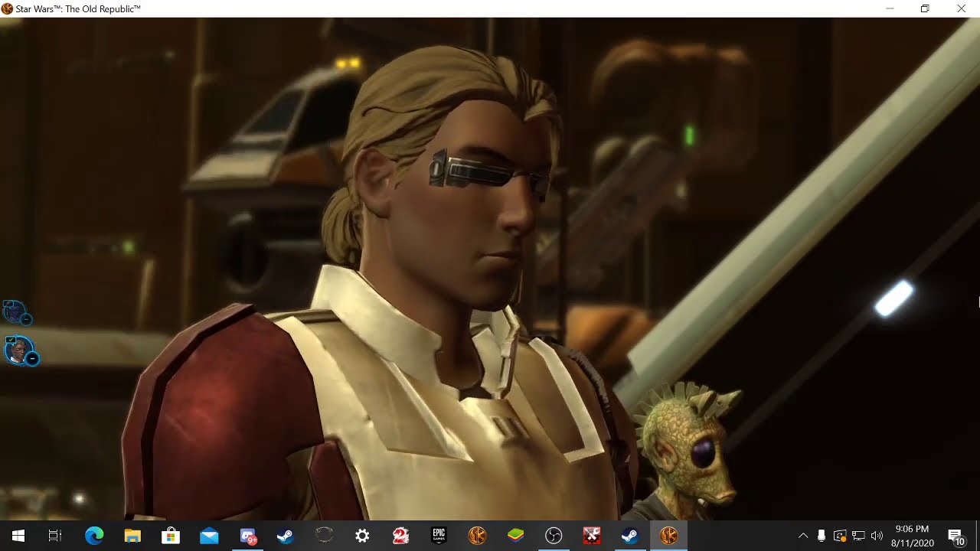Click the blond character portrait with green checkmark
This screenshot has height=551, width=980.
click(18, 350)
